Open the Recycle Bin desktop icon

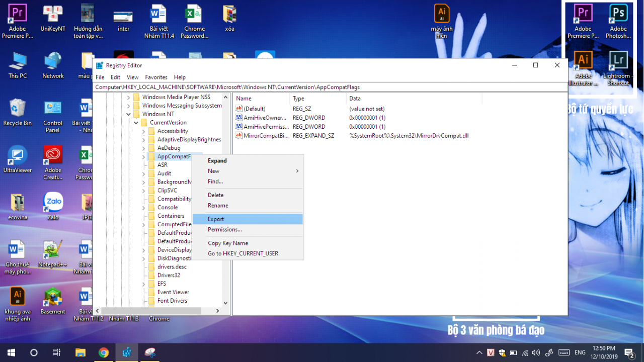coord(17,108)
